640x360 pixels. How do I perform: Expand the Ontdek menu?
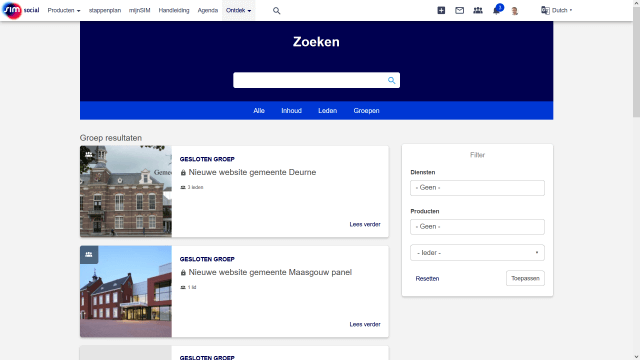coord(238,10)
